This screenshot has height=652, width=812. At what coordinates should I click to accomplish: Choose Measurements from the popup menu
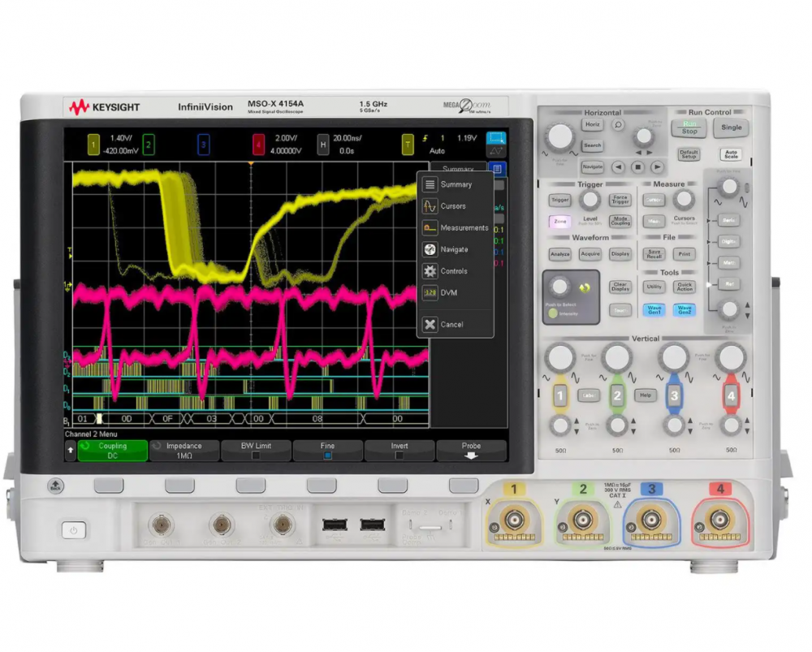(x=464, y=228)
